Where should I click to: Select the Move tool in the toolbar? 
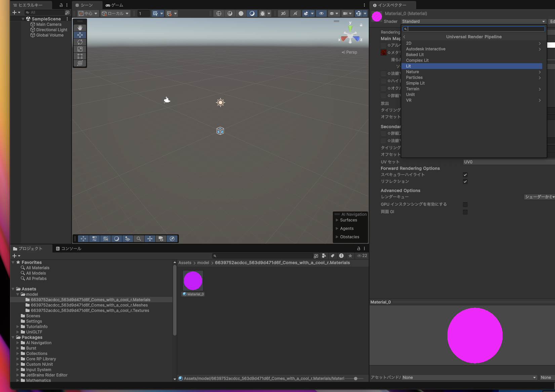[x=80, y=35]
